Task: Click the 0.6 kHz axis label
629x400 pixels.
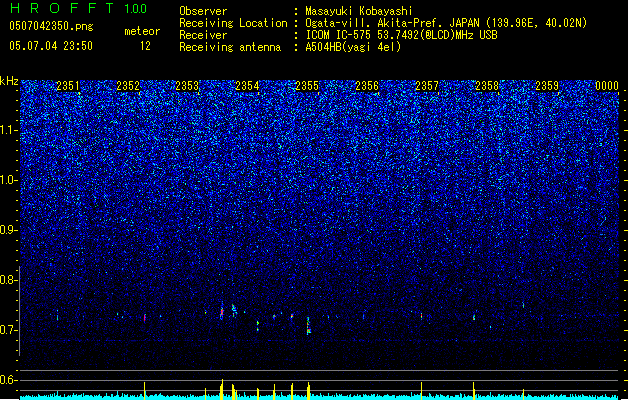Action: [x=8, y=380]
